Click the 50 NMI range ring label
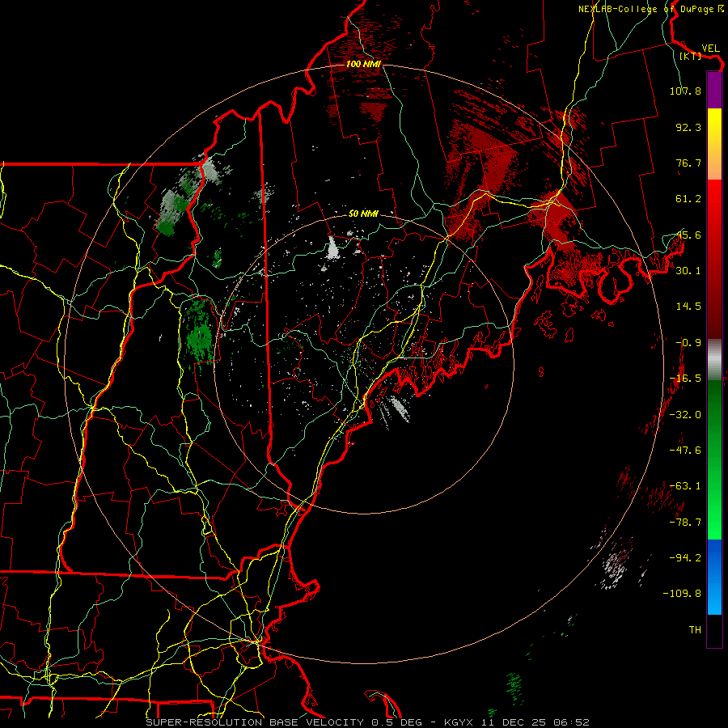 (363, 214)
